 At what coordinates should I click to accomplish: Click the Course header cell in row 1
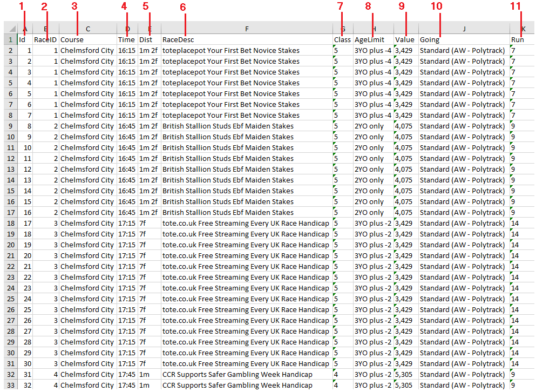pyautogui.click(x=87, y=39)
